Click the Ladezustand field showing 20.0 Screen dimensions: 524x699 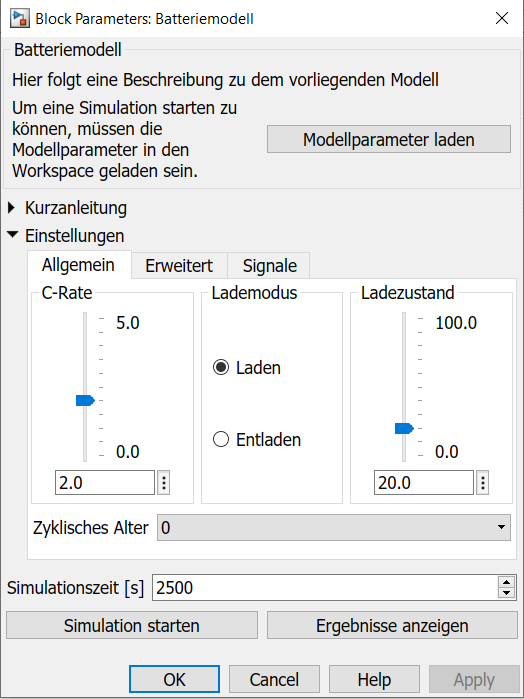tap(424, 482)
